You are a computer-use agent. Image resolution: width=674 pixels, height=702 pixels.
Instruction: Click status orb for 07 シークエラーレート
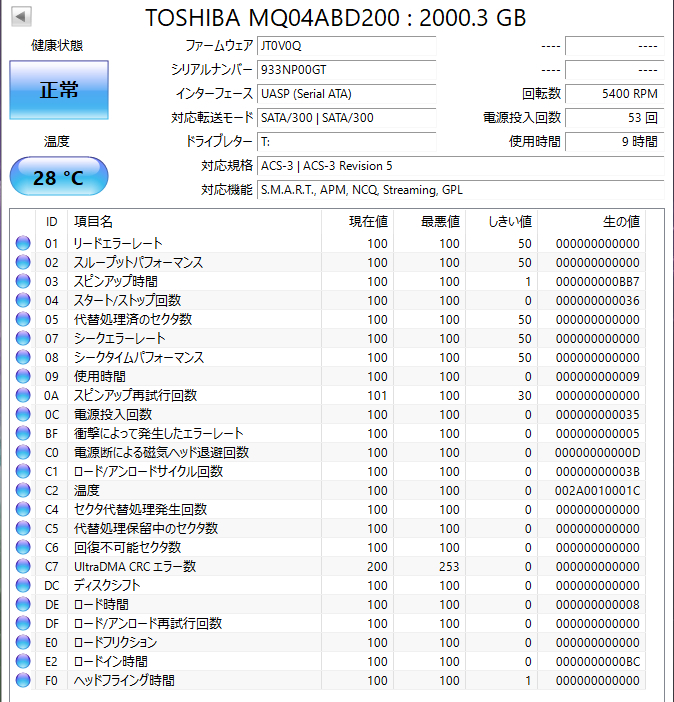tap(23, 338)
